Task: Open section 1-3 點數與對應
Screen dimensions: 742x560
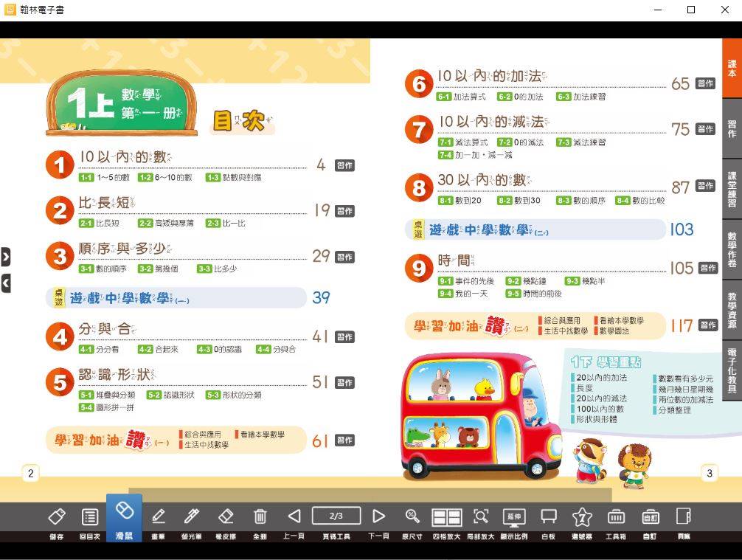Action: click(233, 178)
